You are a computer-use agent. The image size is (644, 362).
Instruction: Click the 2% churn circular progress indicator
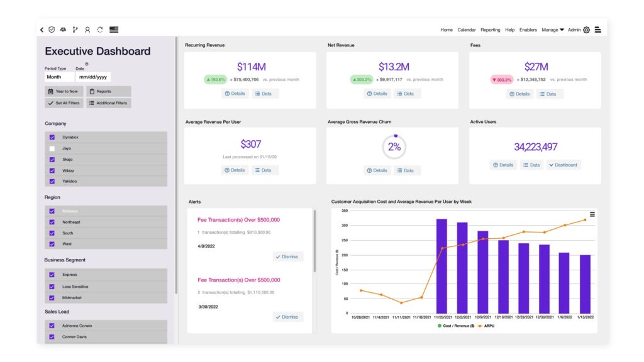394,147
